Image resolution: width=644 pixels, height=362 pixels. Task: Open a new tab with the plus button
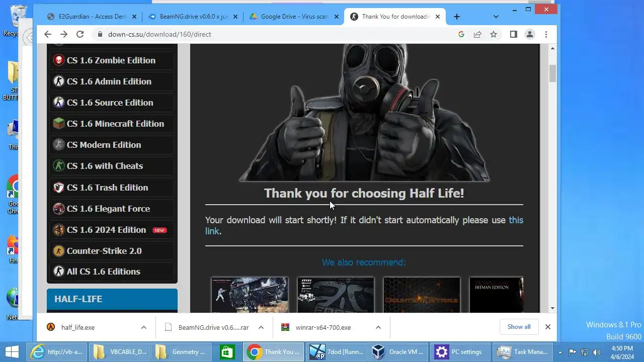(x=456, y=17)
